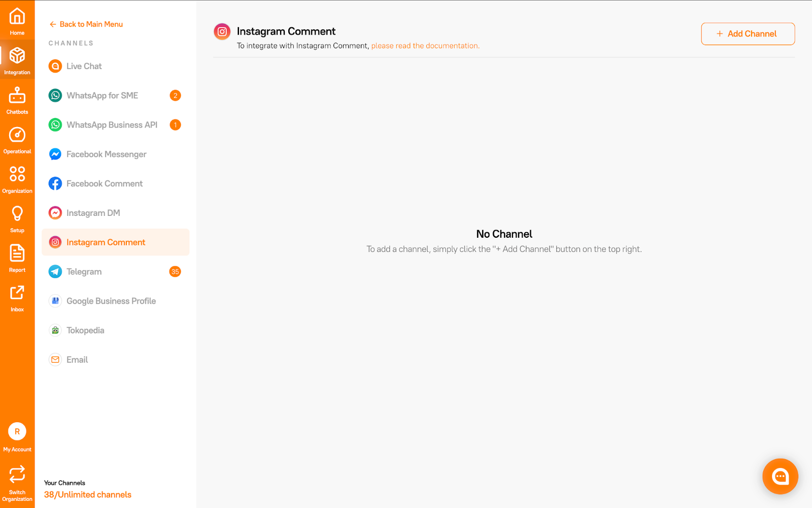Select Tokopedia channel label
The width and height of the screenshot is (812, 508).
coord(85,330)
